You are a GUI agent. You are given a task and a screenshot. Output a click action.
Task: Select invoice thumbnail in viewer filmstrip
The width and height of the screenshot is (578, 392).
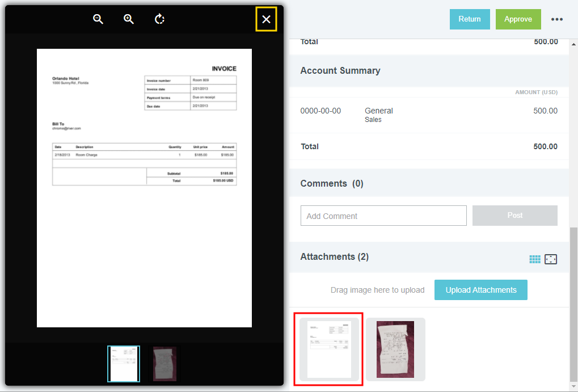click(124, 364)
